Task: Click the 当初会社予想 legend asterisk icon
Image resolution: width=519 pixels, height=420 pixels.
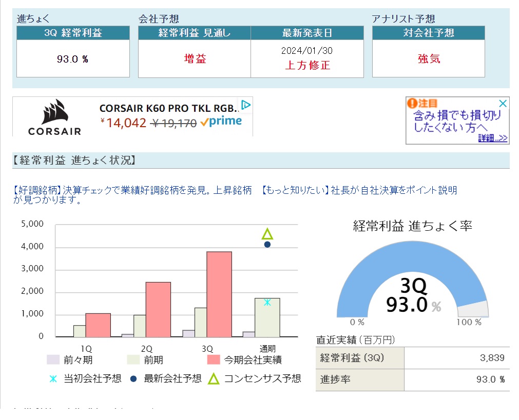Action: tap(53, 379)
